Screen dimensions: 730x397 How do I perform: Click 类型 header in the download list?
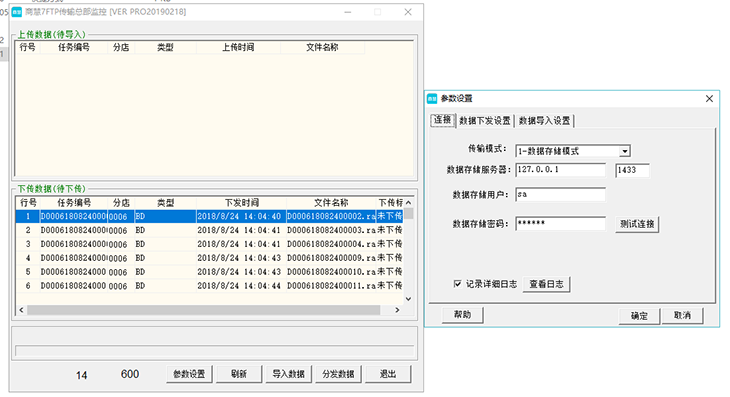[x=165, y=203]
